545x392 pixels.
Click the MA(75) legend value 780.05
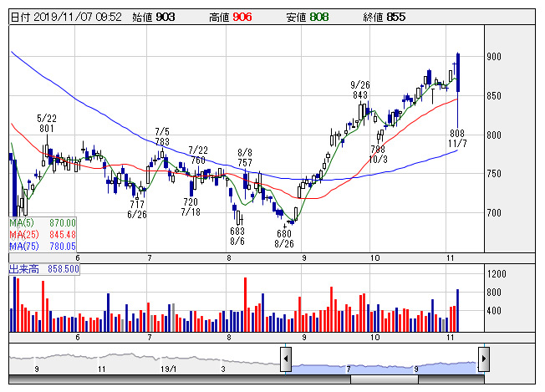coord(62,247)
